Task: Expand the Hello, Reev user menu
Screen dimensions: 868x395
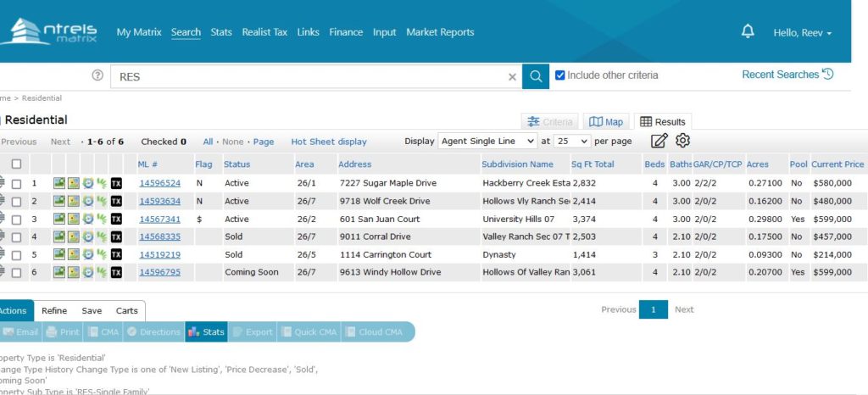Action: point(802,33)
